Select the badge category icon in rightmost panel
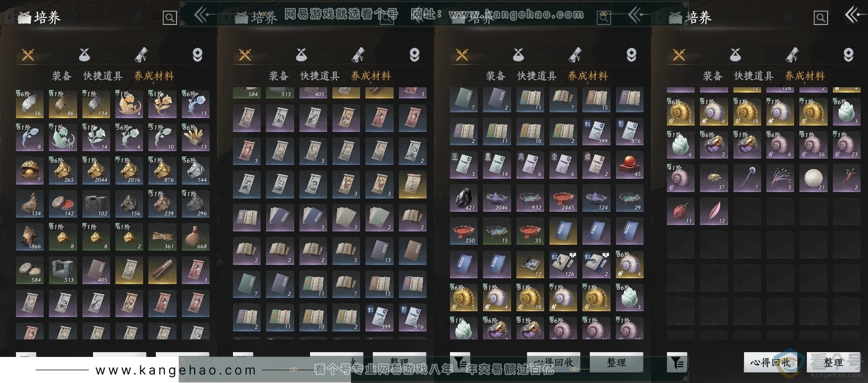Screen dimensions: 868x383 point(848,54)
